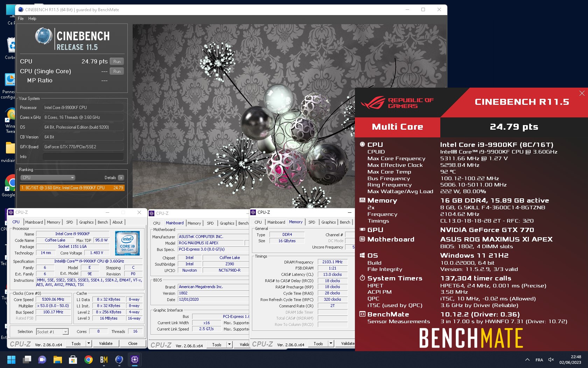Screen dimensions: 588x368
Task: Run the CPU multi-core benchmark
Action: pos(117,62)
